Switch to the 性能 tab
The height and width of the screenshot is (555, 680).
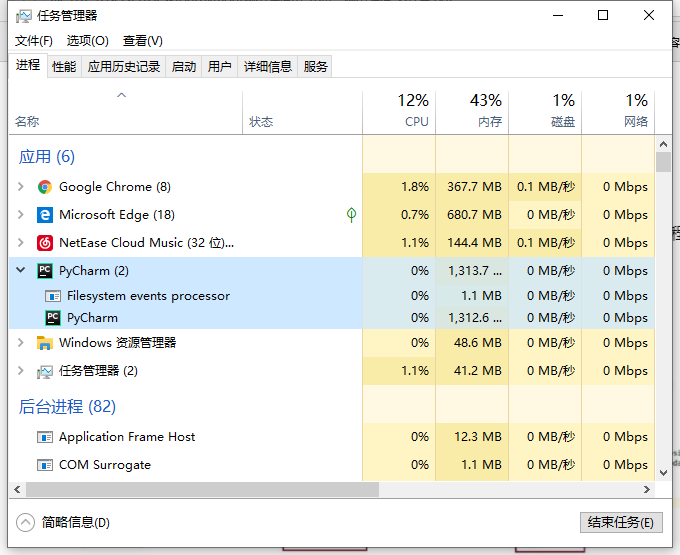(64, 67)
